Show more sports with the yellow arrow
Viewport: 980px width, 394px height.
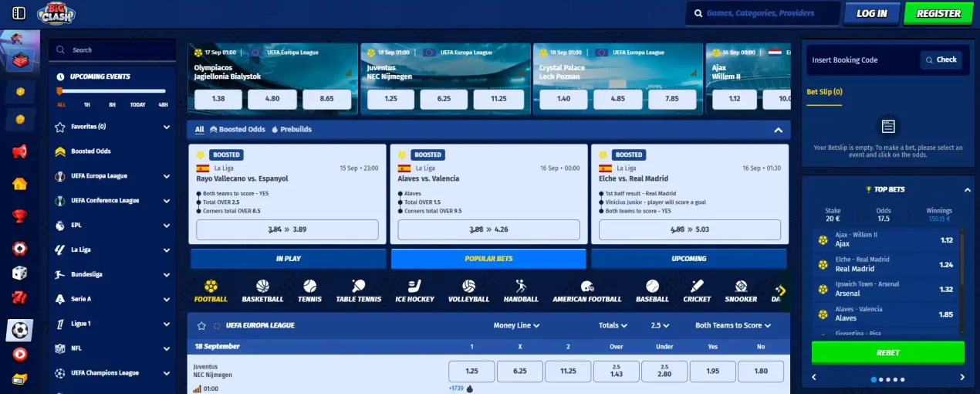click(781, 290)
